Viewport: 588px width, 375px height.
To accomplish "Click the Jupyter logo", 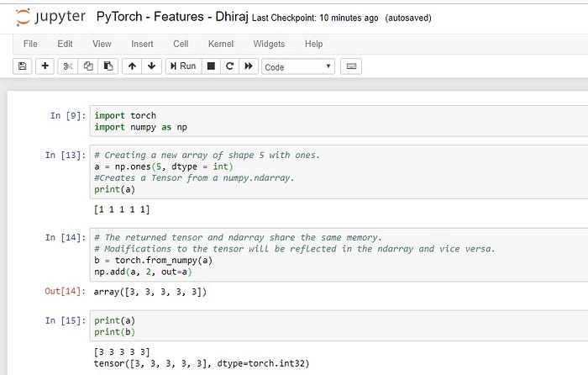I will tap(50, 18).
